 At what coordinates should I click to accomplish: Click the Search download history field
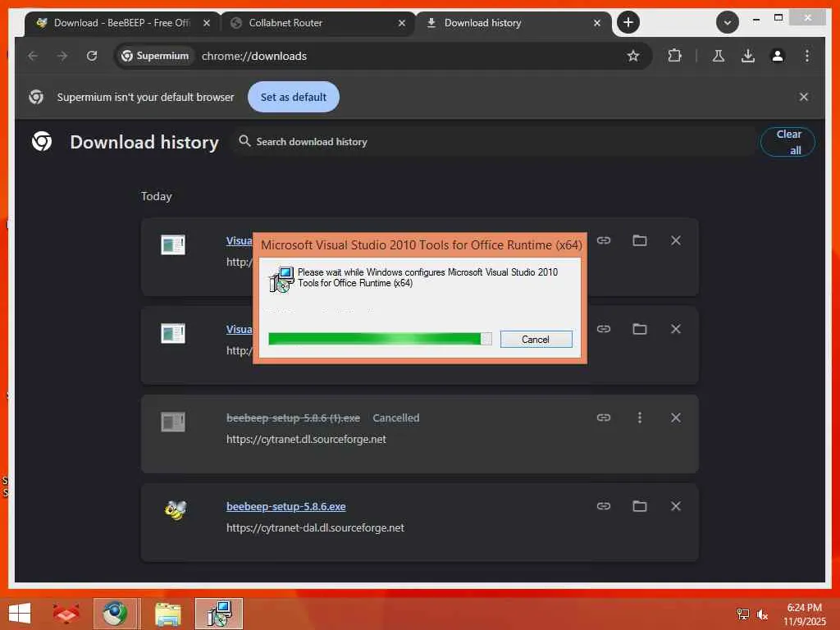point(493,141)
